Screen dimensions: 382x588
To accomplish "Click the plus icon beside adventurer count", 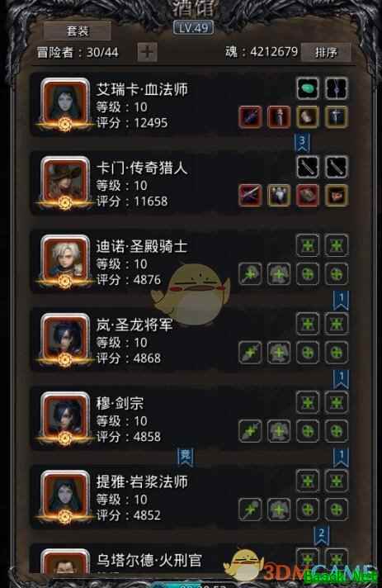I will pos(147,52).
